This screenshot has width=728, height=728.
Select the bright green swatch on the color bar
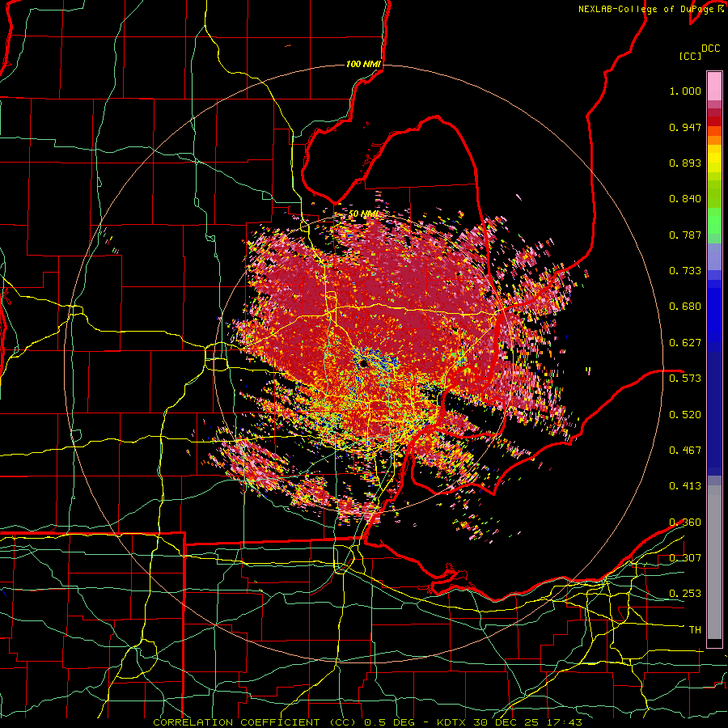point(714,221)
